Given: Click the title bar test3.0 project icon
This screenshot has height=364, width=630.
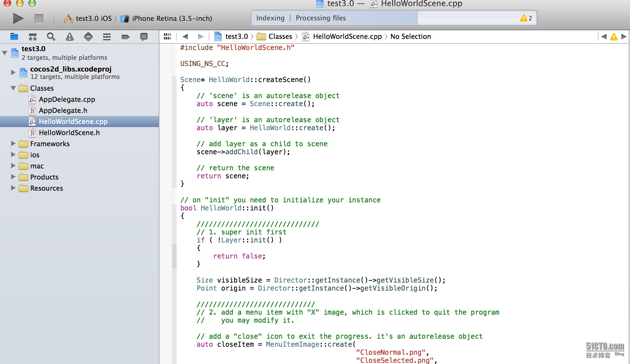Looking at the screenshot, I should (x=320, y=4).
